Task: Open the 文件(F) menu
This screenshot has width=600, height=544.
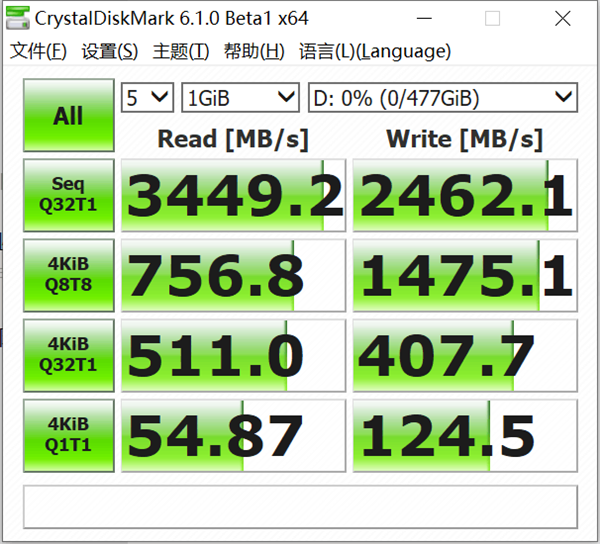Action: click(x=38, y=52)
